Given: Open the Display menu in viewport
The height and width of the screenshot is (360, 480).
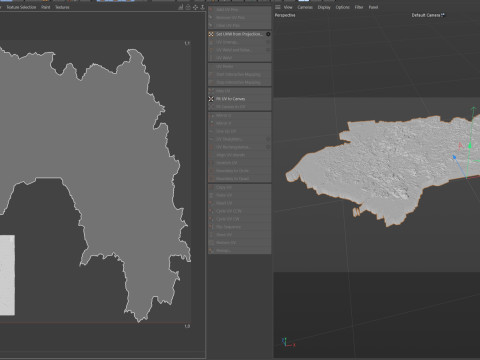Looking at the screenshot, I should click(324, 7).
